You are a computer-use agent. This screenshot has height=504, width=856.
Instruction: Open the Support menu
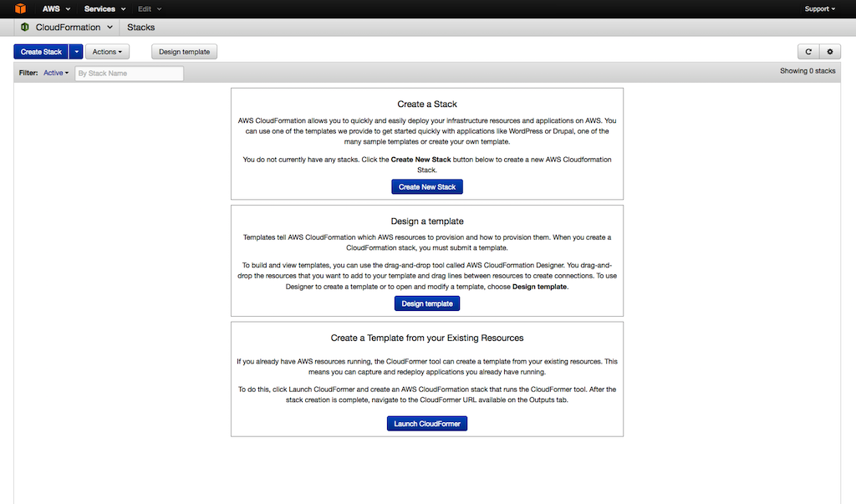click(x=819, y=8)
